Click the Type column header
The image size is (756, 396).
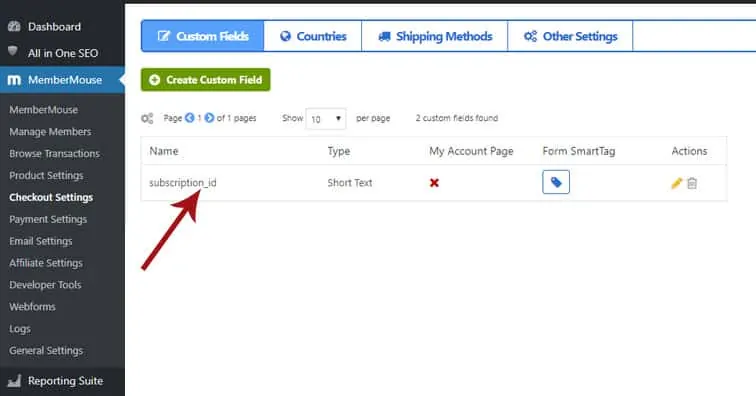(339, 151)
